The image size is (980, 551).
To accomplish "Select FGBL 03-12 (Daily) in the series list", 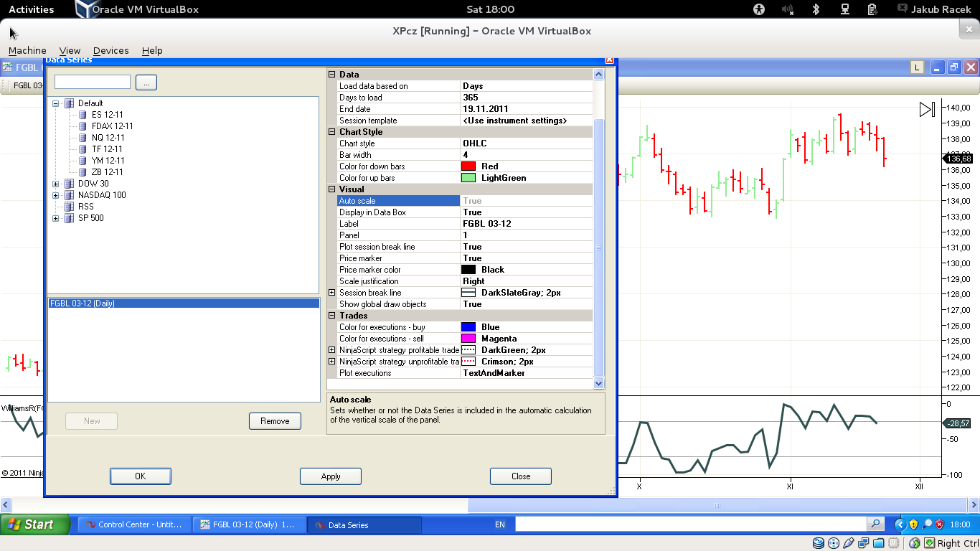I will 183,303.
